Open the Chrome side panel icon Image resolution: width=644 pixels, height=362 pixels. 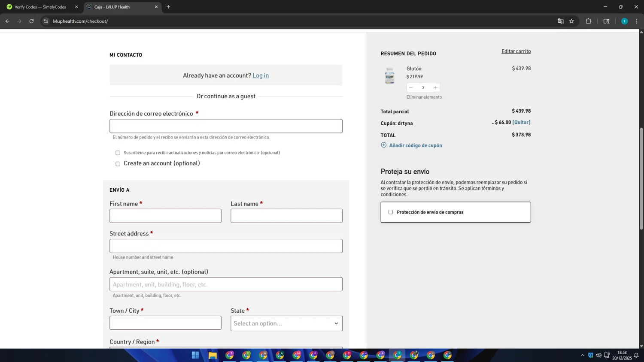click(606, 21)
